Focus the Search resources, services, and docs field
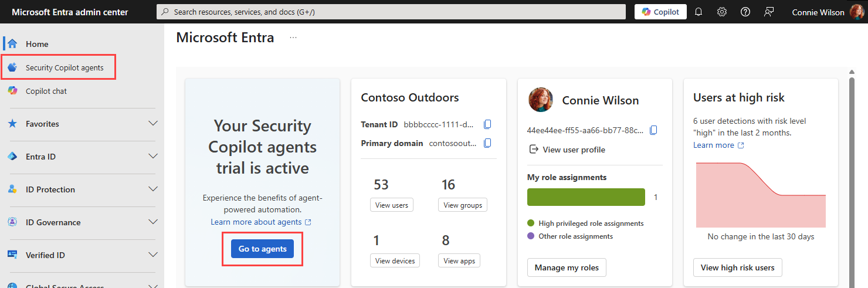The width and height of the screenshot is (868, 288). 391,12
